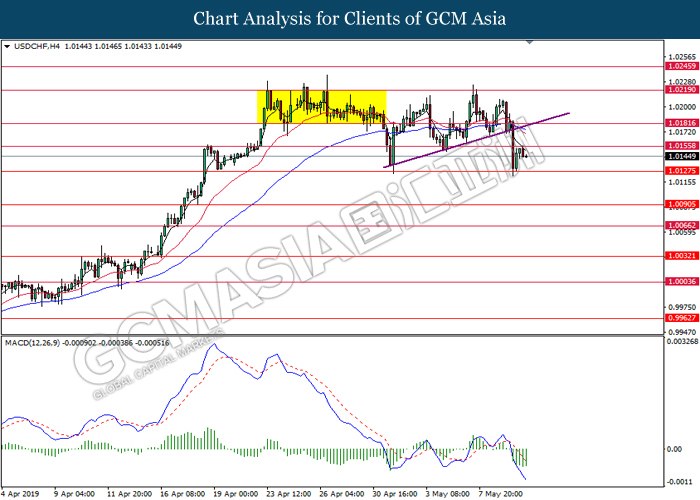Click the Chart Analysis for Clients header title
The image size is (700, 500).
pyautogui.click(x=350, y=19)
